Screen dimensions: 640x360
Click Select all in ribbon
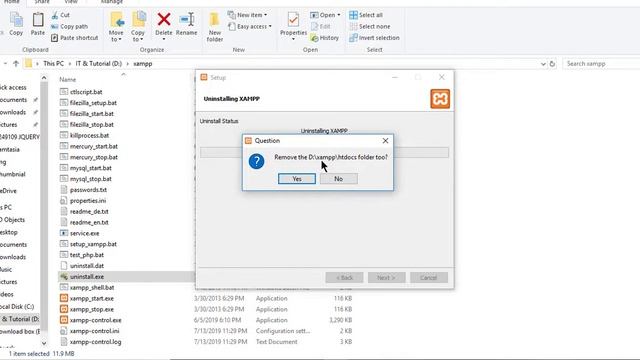click(x=366, y=15)
